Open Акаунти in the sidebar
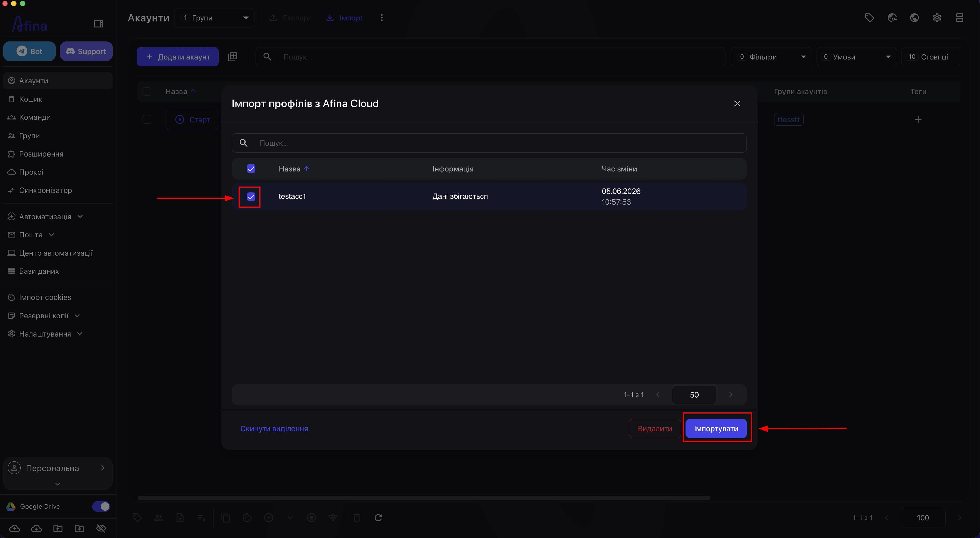Image resolution: width=980 pixels, height=538 pixels. coord(57,81)
